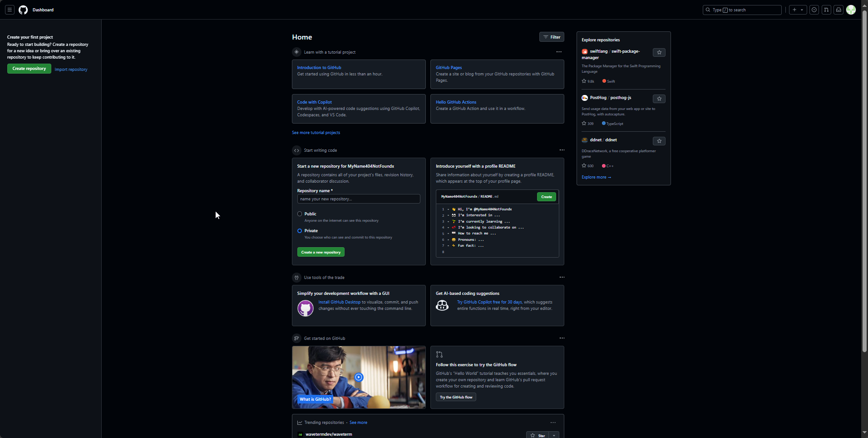
Task: Toggle the Filter button on Home feed
Action: click(x=552, y=37)
